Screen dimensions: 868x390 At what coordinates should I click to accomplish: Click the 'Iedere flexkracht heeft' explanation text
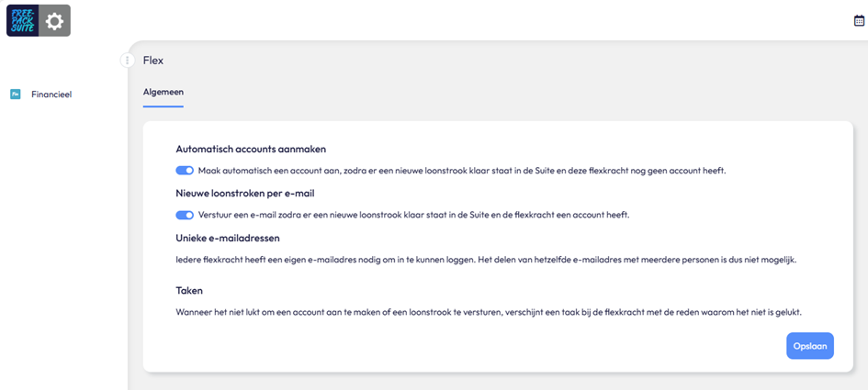click(x=486, y=259)
